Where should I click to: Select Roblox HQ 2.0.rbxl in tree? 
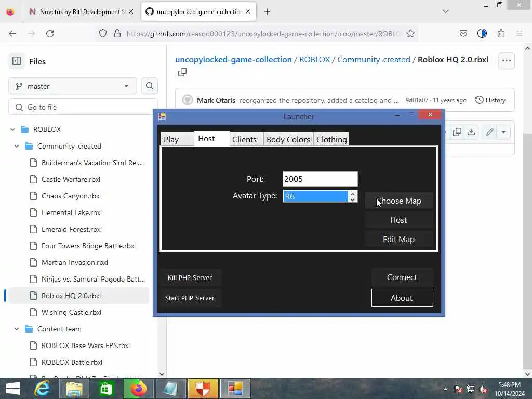click(x=79, y=296)
